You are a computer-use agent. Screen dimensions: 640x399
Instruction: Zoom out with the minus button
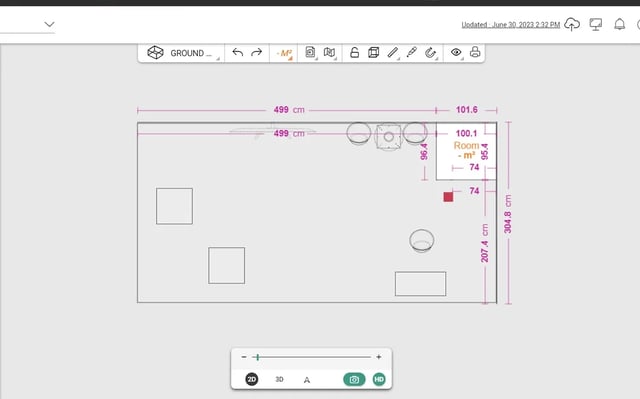pyautogui.click(x=244, y=357)
